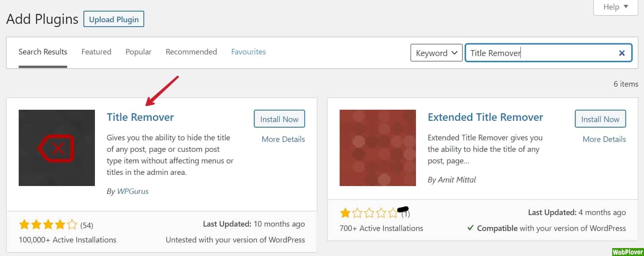This screenshot has height=256, width=644.
Task: Clear the plugin search field with X
Action: [x=622, y=53]
